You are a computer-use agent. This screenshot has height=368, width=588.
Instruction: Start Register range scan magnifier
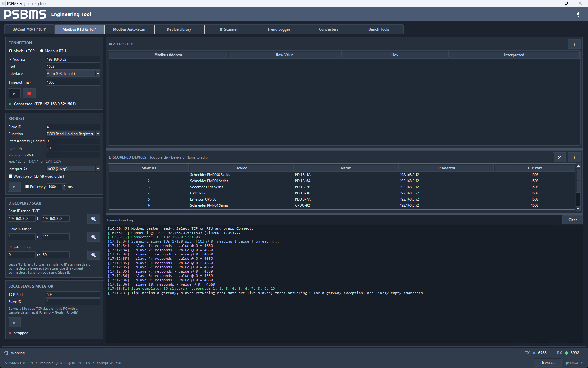pyautogui.click(x=94, y=255)
